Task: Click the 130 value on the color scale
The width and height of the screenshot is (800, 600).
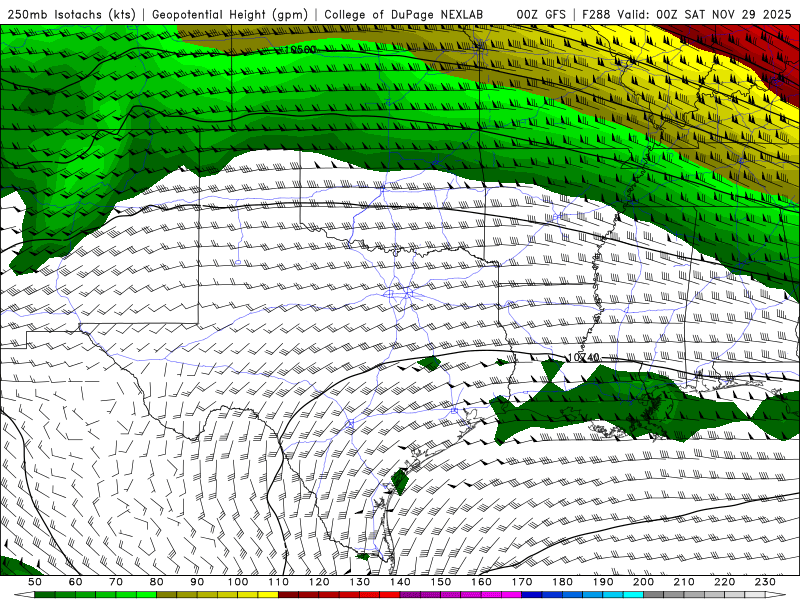Action: point(360,582)
